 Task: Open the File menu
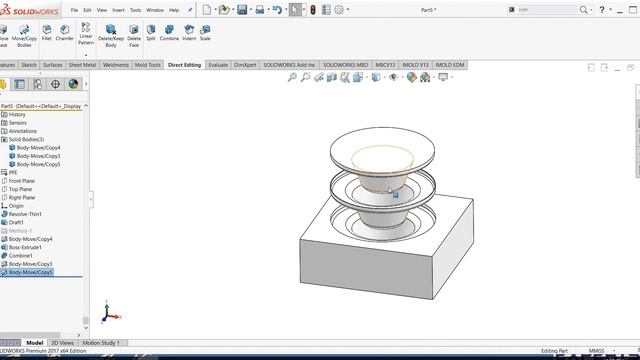pyautogui.click(x=74, y=10)
